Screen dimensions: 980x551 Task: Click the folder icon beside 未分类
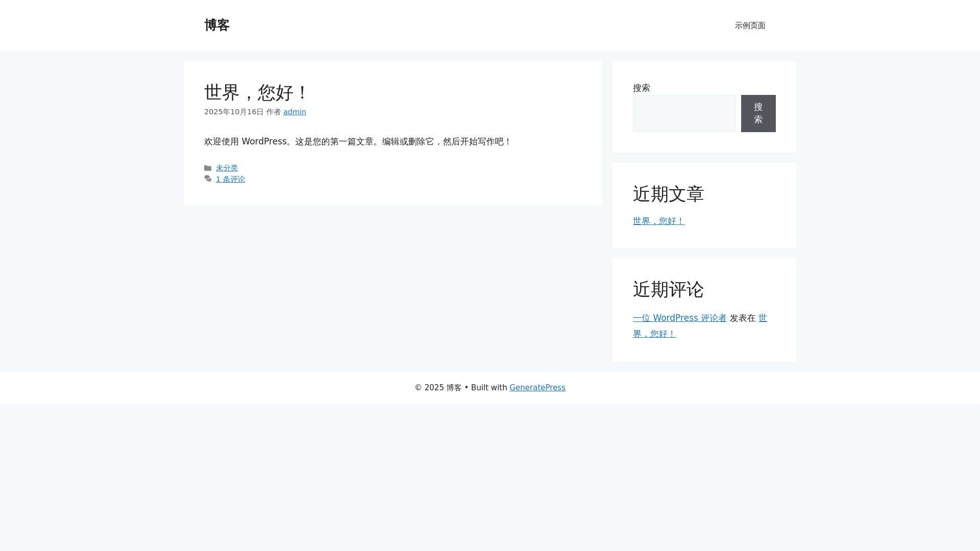tap(208, 168)
